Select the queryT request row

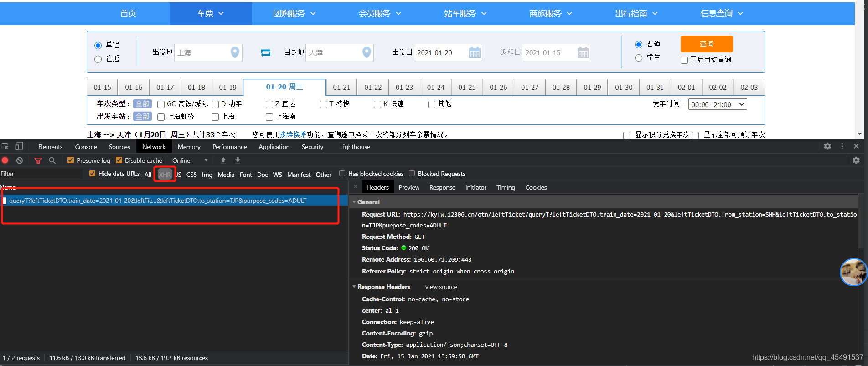[174, 201]
